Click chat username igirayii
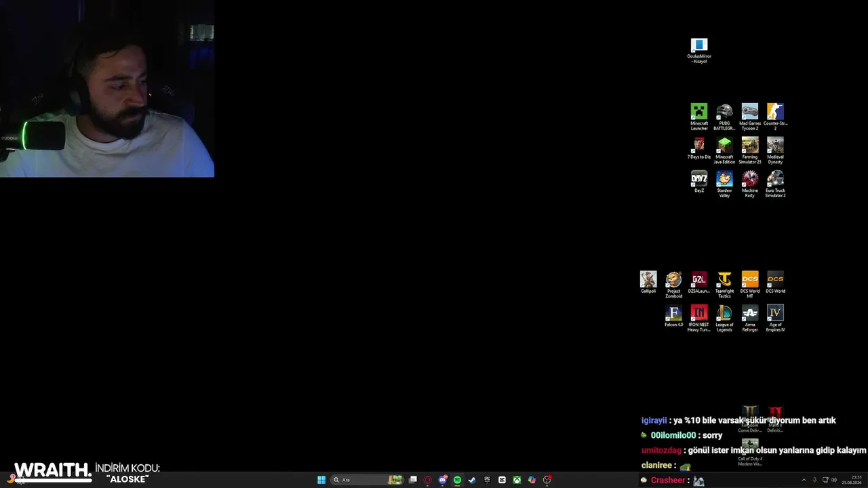Screen dimensions: 868x488 [x=654, y=420]
